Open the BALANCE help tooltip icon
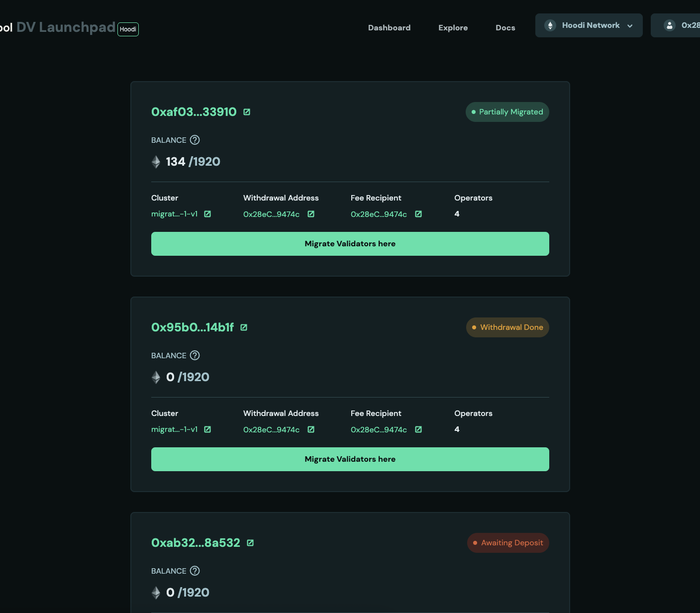The height and width of the screenshot is (613, 700). pos(195,140)
